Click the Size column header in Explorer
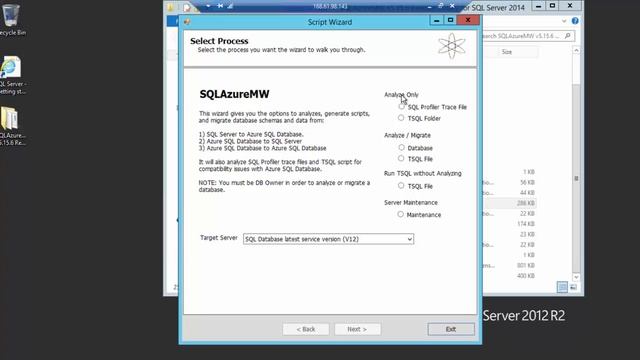This screenshot has height=360, width=640. pyautogui.click(x=507, y=52)
